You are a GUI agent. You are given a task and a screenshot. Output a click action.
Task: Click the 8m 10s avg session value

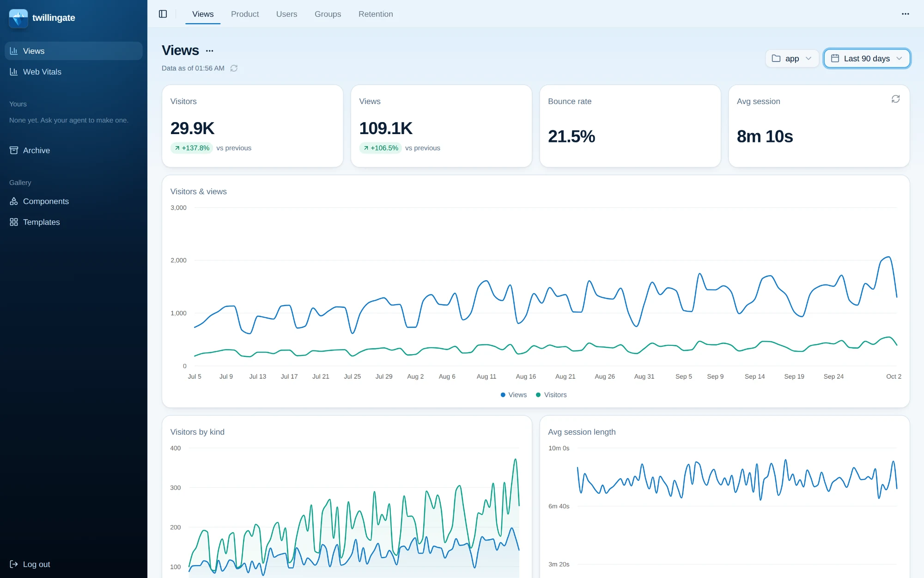(765, 136)
